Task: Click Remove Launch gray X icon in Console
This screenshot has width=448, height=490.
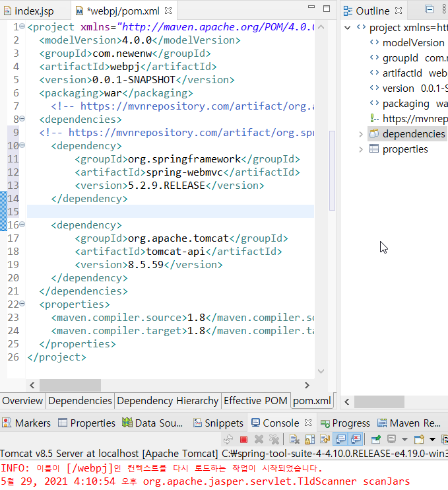Action: pyautogui.click(x=259, y=440)
